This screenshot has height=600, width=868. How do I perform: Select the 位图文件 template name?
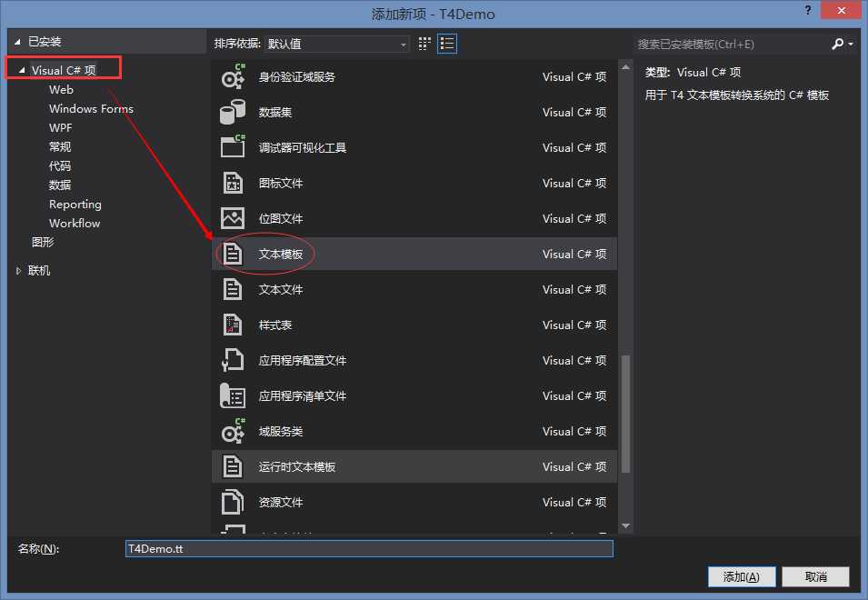[x=281, y=218]
